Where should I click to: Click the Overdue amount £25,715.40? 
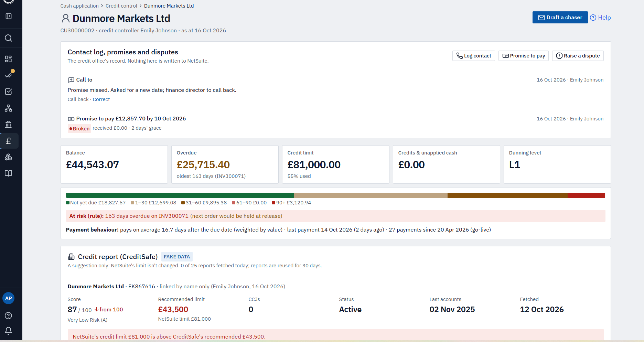point(203,165)
